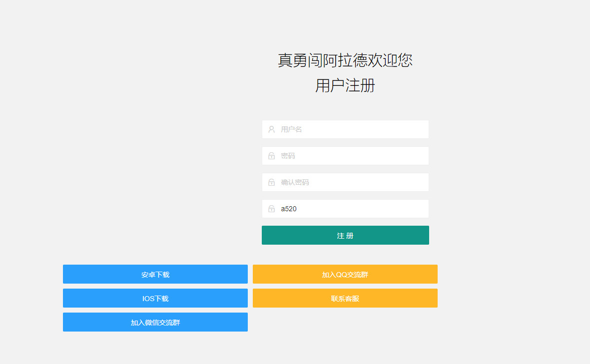Click the a520 text to edit it
Image resolution: width=590 pixels, height=364 pixels.
pos(288,208)
